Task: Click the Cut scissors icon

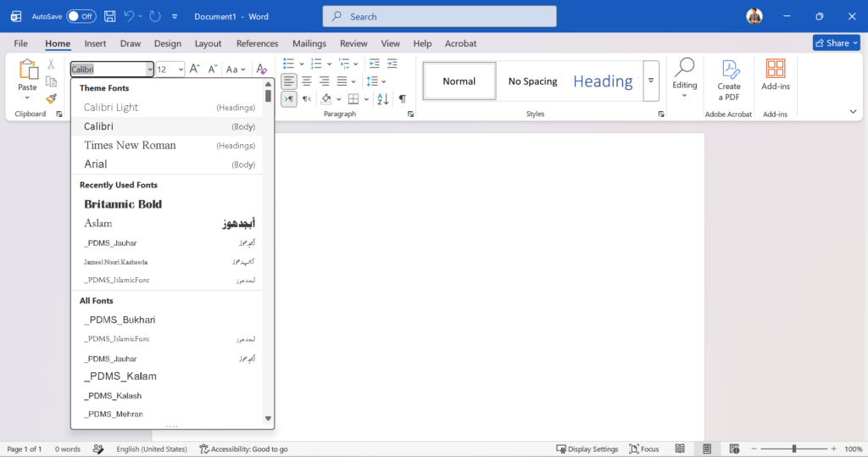Action: [x=51, y=64]
